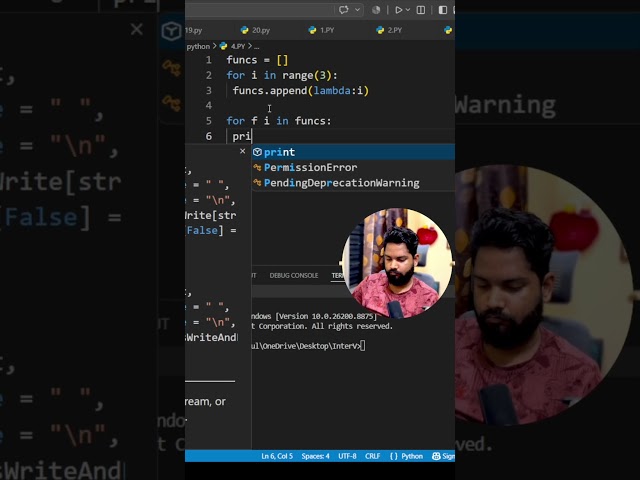Click the presenter webcam circle overlay
This screenshot has height=480, width=640.
pyautogui.click(x=397, y=263)
